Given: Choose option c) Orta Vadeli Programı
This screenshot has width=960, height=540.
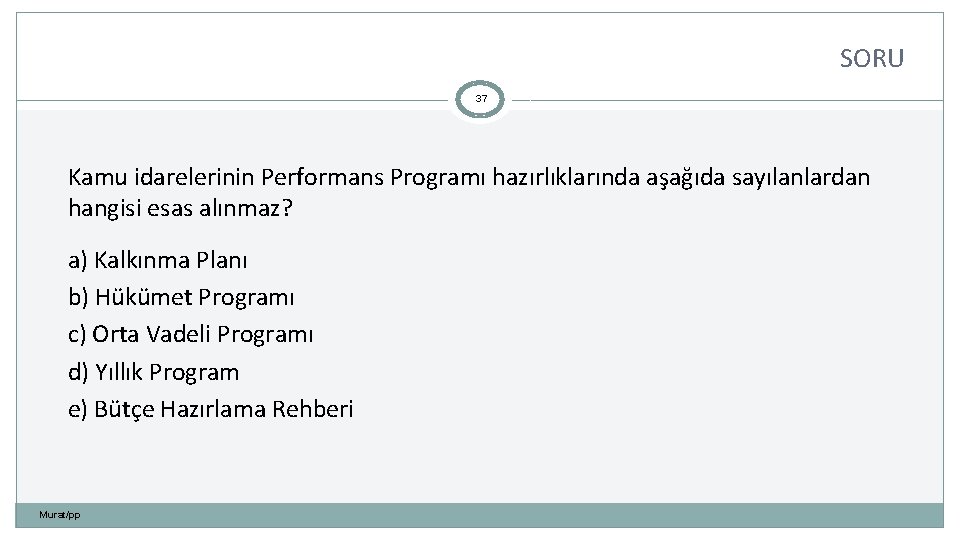Looking at the screenshot, I should click(190, 335).
